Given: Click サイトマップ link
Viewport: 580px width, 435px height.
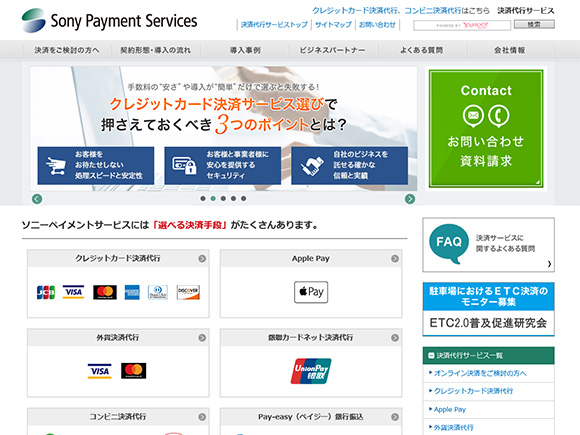Looking at the screenshot, I should coord(333,25).
